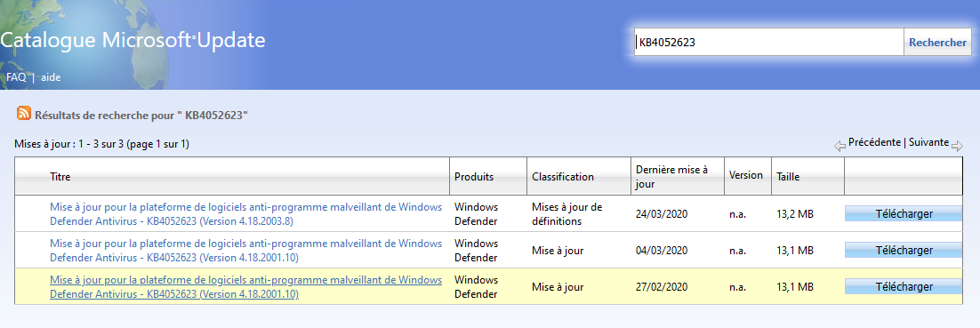This screenshot has width=980, height=328.
Task: Click results count text '1 - 3 sur 3'
Action: pos(101,144)
